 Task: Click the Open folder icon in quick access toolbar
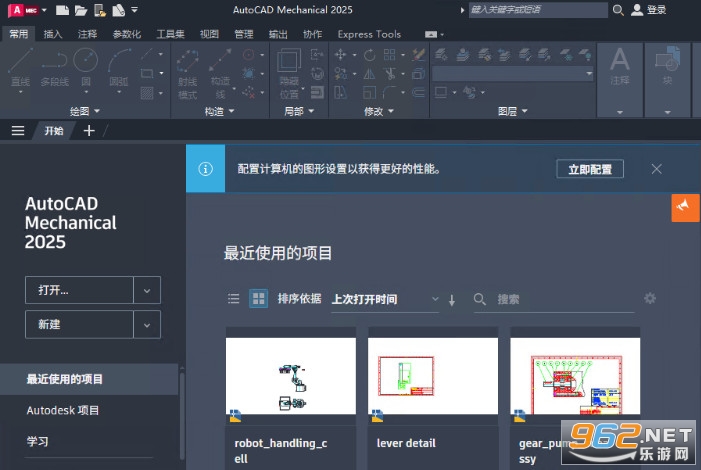pos(81,10)
